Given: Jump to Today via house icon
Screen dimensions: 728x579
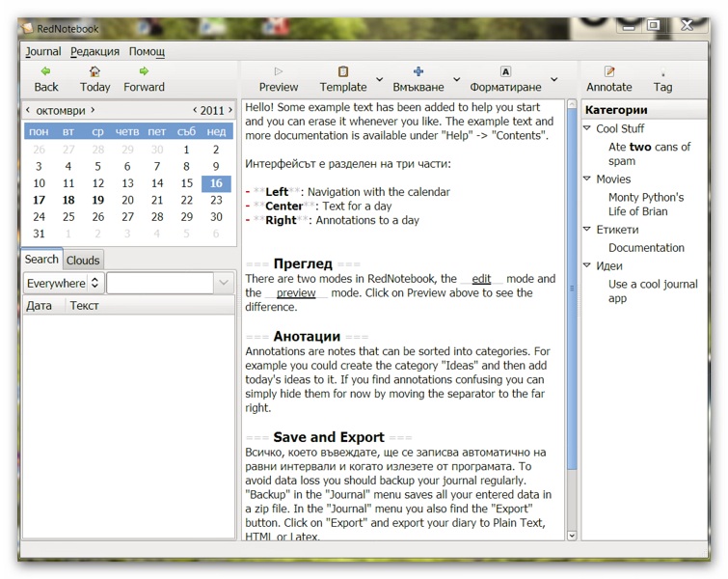Looking at the screenshot, I should (x=94, y=71).
